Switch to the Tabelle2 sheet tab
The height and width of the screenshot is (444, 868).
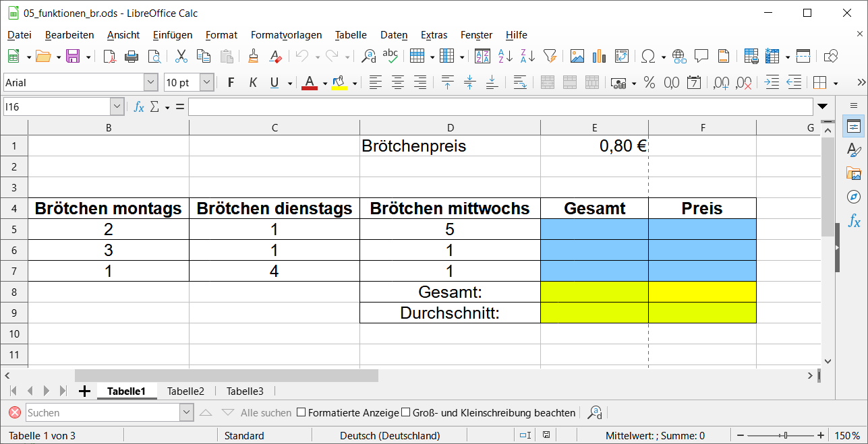[x=185, y=391]
